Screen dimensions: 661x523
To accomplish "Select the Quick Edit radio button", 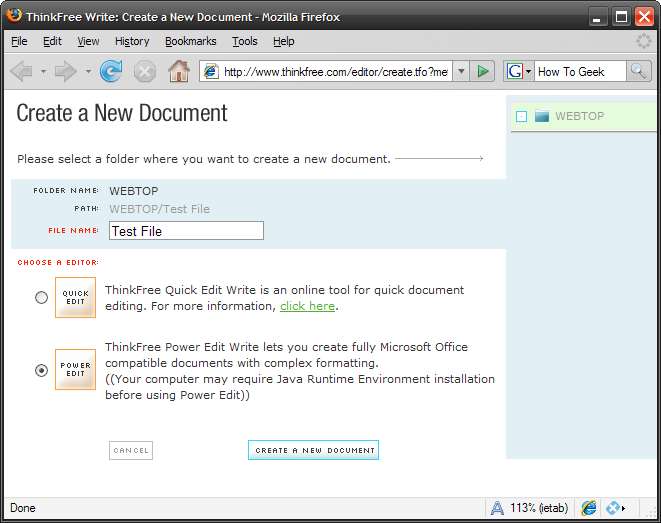I will (41, 297).
